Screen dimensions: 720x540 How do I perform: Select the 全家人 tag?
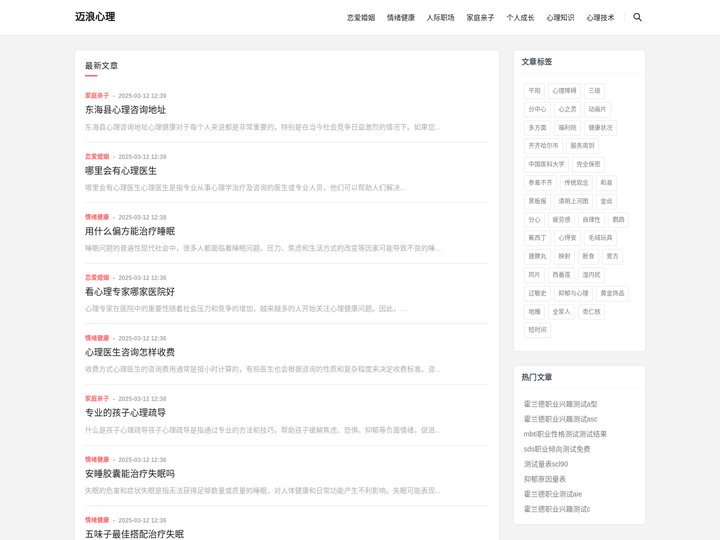[561, 311]
